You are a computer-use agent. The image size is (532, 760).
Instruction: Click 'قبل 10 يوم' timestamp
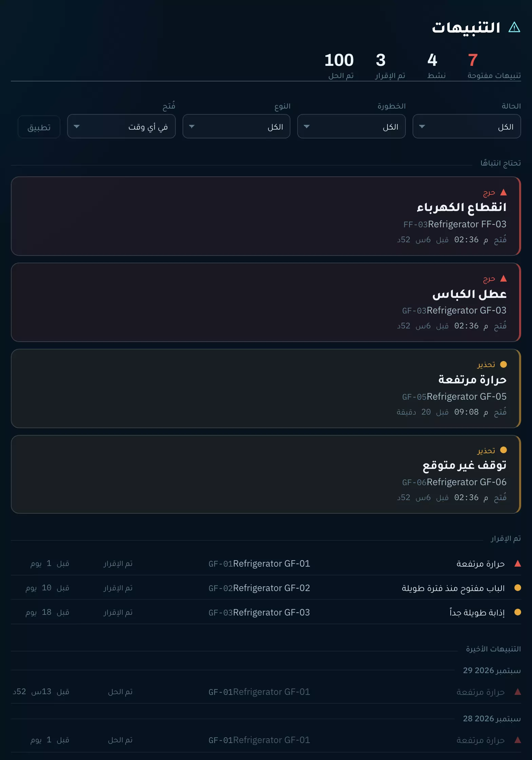(x=47, y=588)
